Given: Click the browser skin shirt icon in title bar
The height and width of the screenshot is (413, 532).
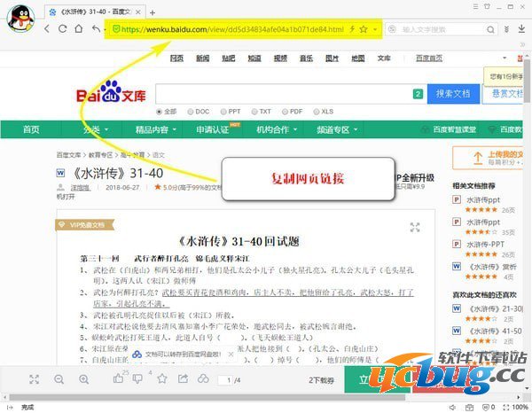Looking at the screenshot, I should pyautogui.click(x=487, y=6).
